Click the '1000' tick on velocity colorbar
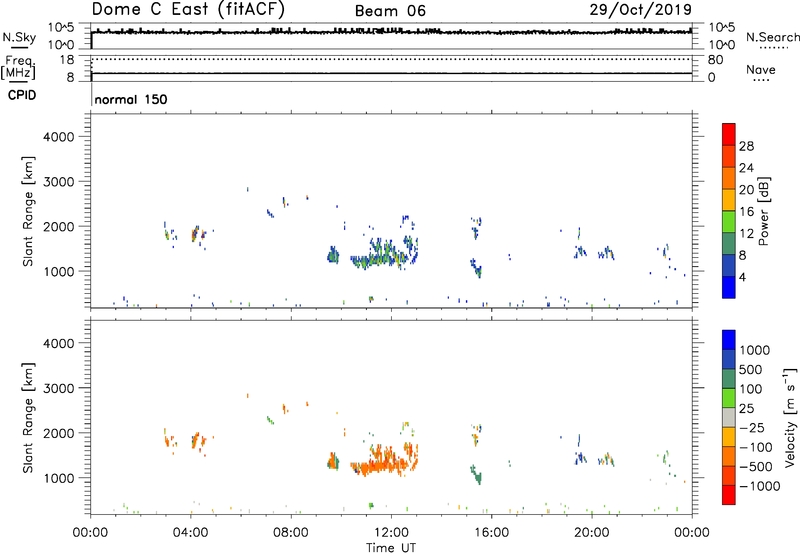 point(755,350)
